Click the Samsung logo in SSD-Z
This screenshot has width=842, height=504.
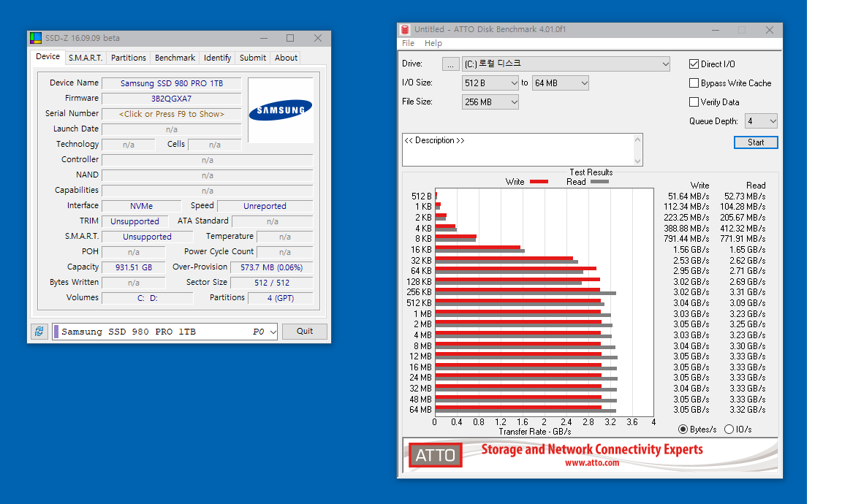[281, 110]
